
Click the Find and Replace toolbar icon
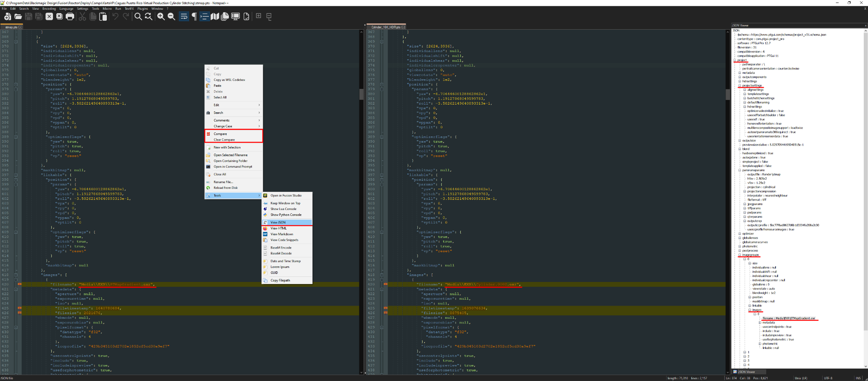[148, 17]
